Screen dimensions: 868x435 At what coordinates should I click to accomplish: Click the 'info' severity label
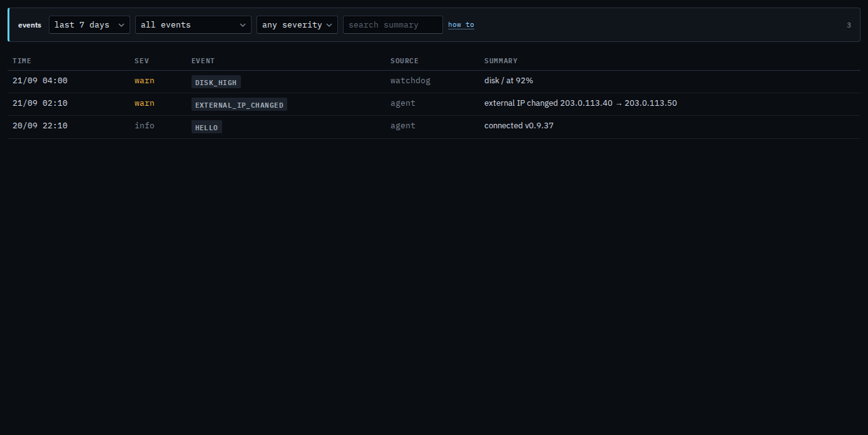click(x=145, y=126)
